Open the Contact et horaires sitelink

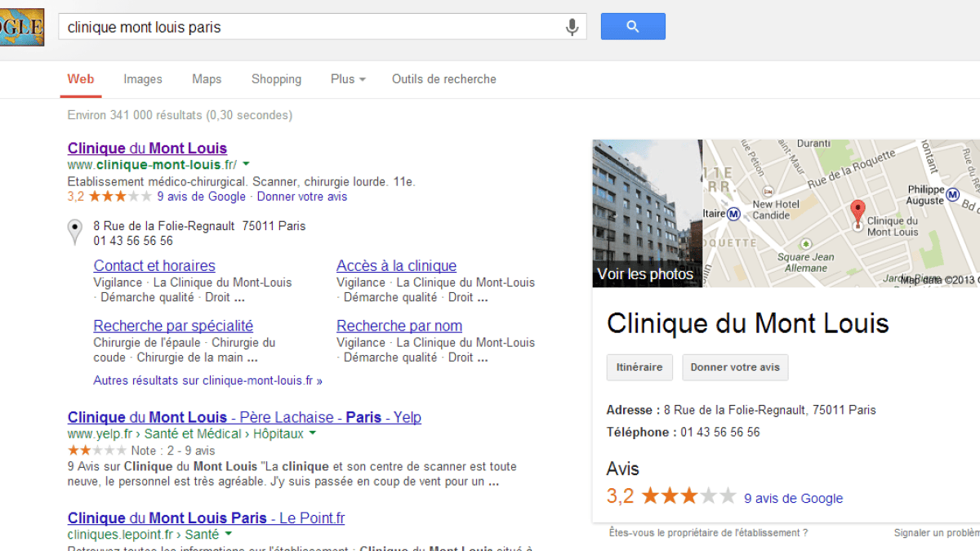pos(154,265)
